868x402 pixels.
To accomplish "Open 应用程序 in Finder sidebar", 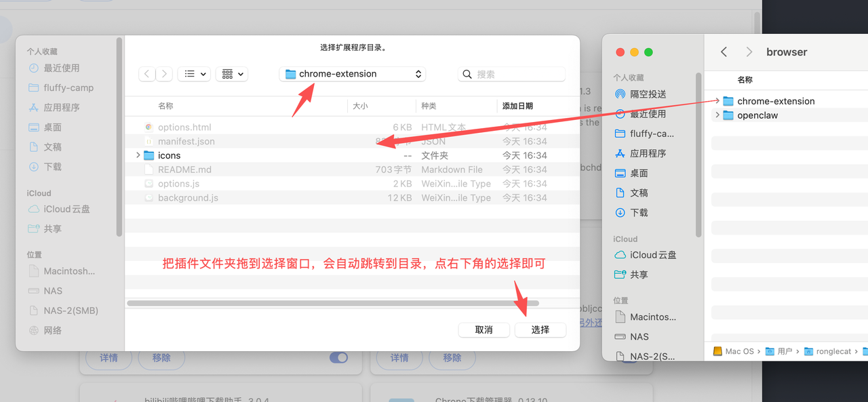I will (648, 153).
